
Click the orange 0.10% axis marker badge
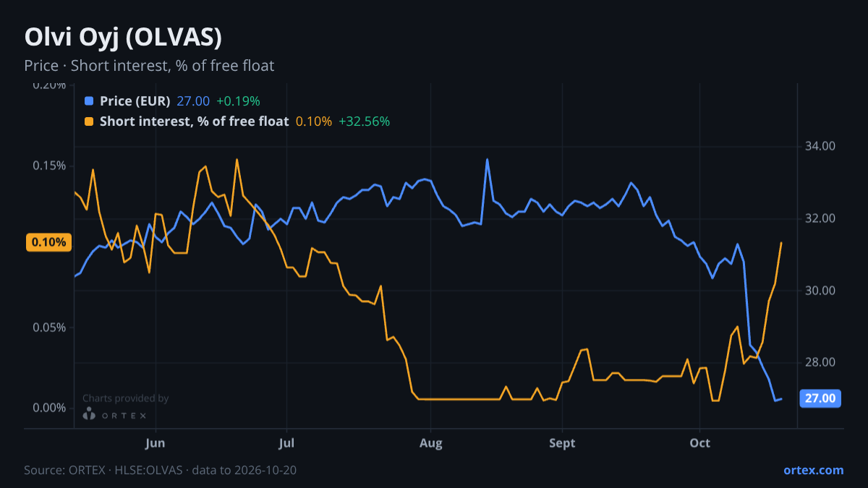(x=49, y=242)
